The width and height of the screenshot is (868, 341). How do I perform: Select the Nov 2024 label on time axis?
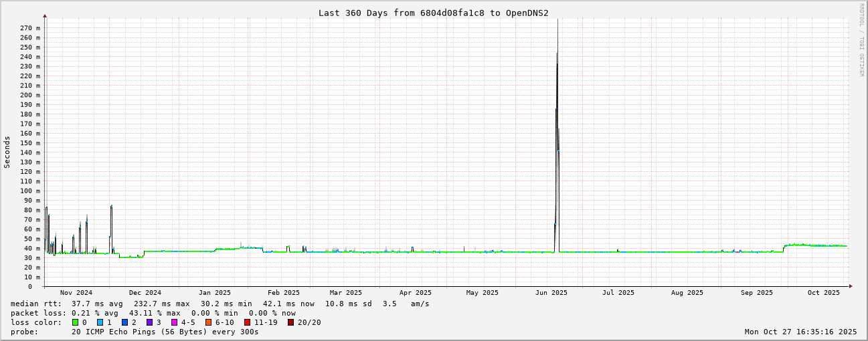(76, 293)
